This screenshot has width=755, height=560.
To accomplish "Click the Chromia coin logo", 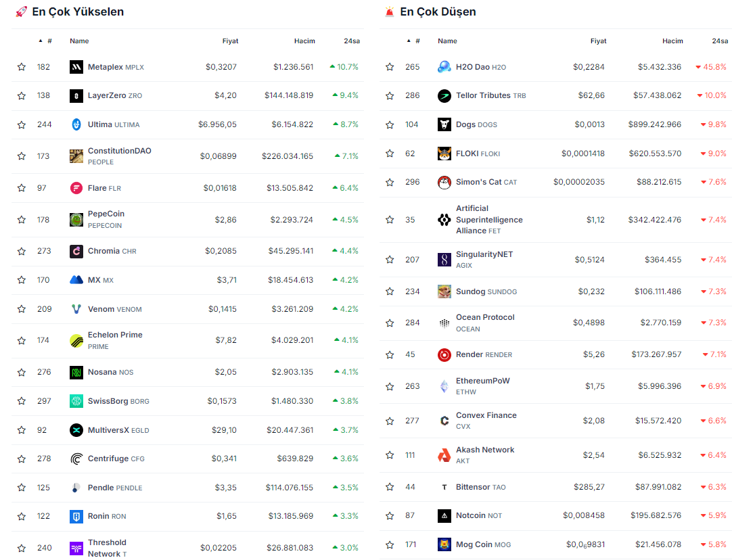I will click(76, 252).
